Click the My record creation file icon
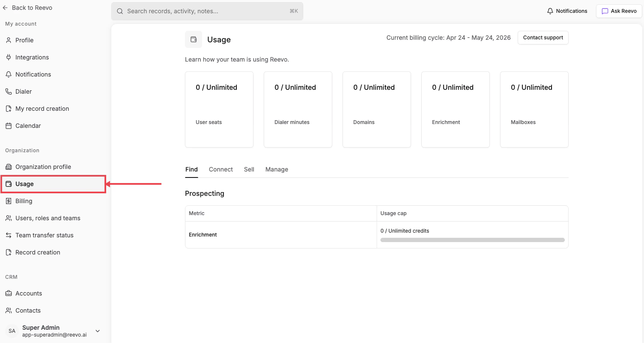 click(9, 109)
